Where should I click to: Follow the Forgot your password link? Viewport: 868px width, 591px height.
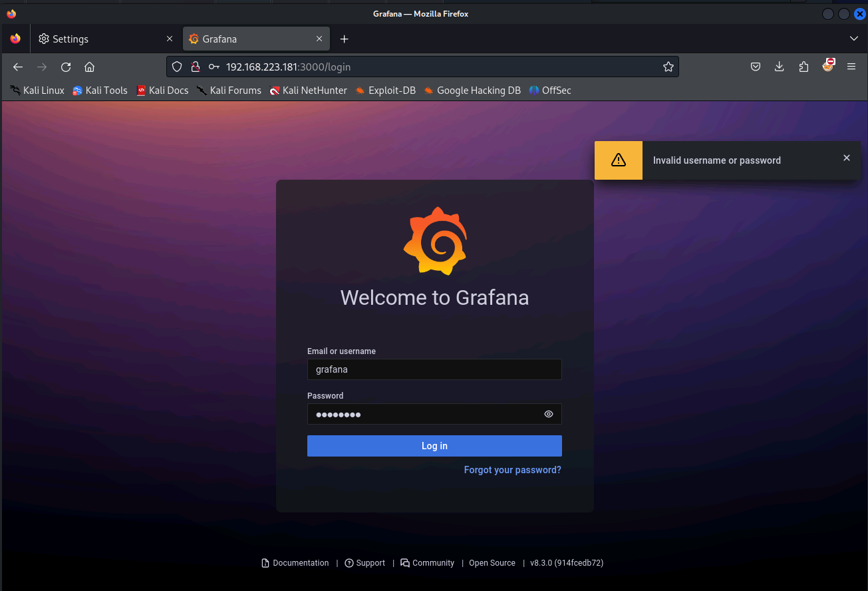click(x=513, y=470)
